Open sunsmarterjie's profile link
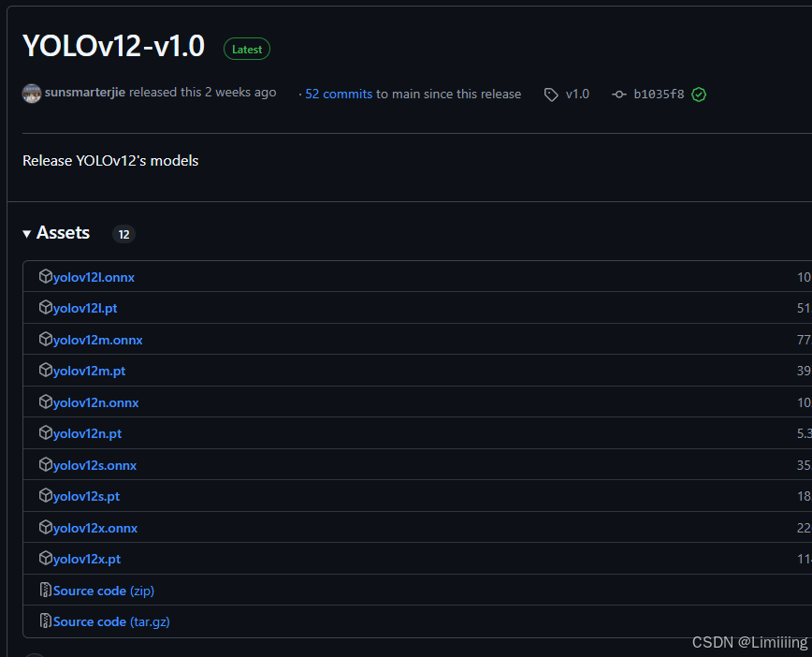This screenshot has height=657, width=812. point(85,93)
